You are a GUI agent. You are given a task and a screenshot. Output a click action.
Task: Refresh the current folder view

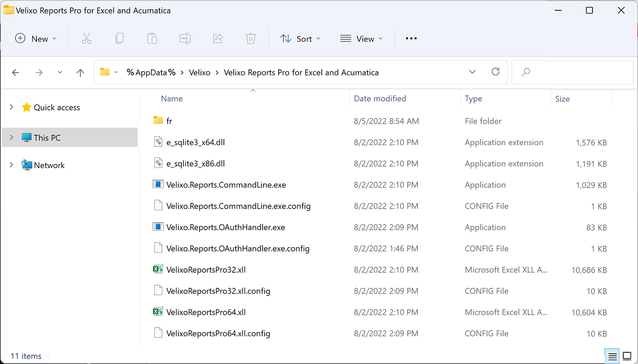click(496, 72)
